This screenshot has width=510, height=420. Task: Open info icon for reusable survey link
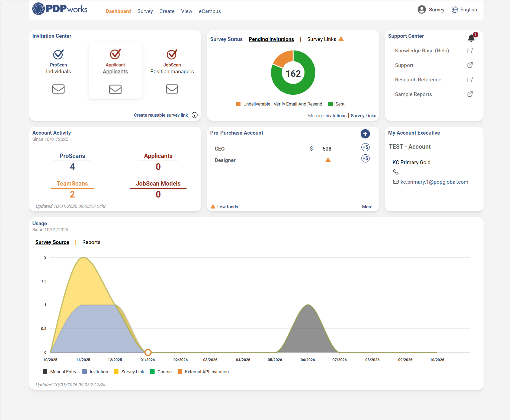(195, 115)
